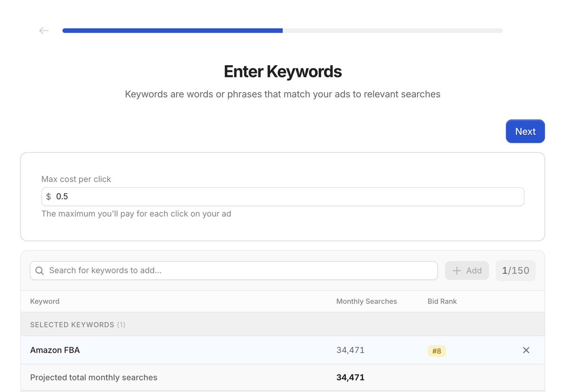Click the bold 34,471 projected total
Viewport: 570px width, 392px height.
(351, 378)
